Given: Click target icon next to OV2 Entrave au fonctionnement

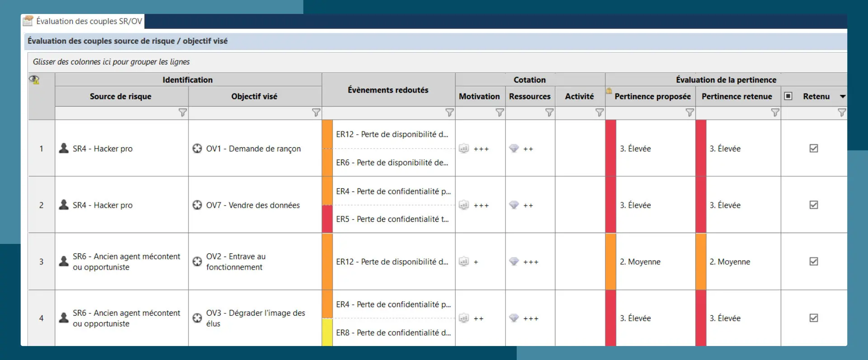Looking at the screenshot, I should click(x=197, y=261).
